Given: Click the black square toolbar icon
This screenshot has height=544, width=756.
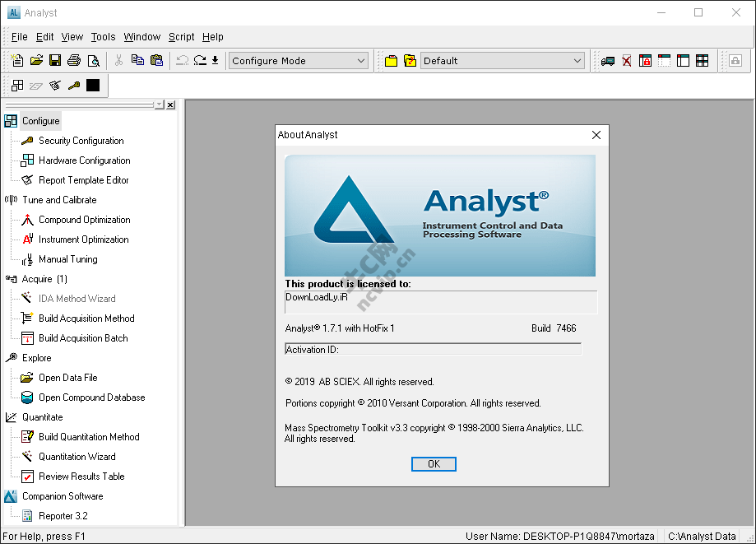Looking at the screenshot, I should point(93,86).
